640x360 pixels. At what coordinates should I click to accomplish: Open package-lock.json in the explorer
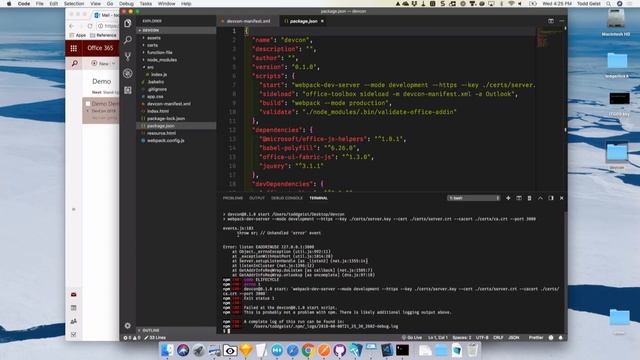tap(176, 118)
